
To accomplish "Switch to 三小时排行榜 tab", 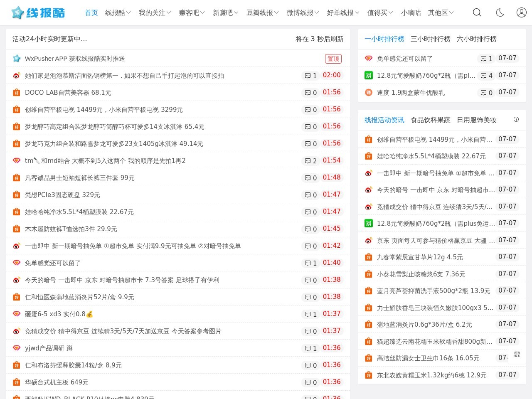I will click(x=431, y=39).
